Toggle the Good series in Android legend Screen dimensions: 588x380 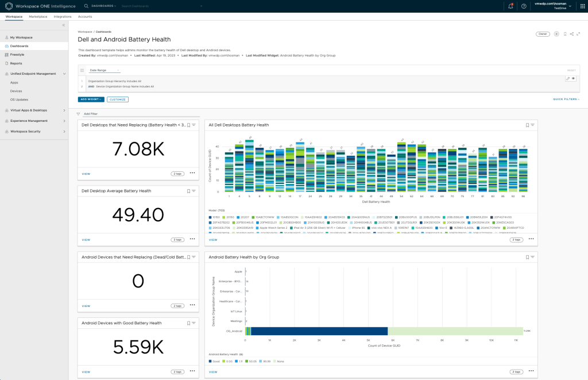(x=215, y=361)
